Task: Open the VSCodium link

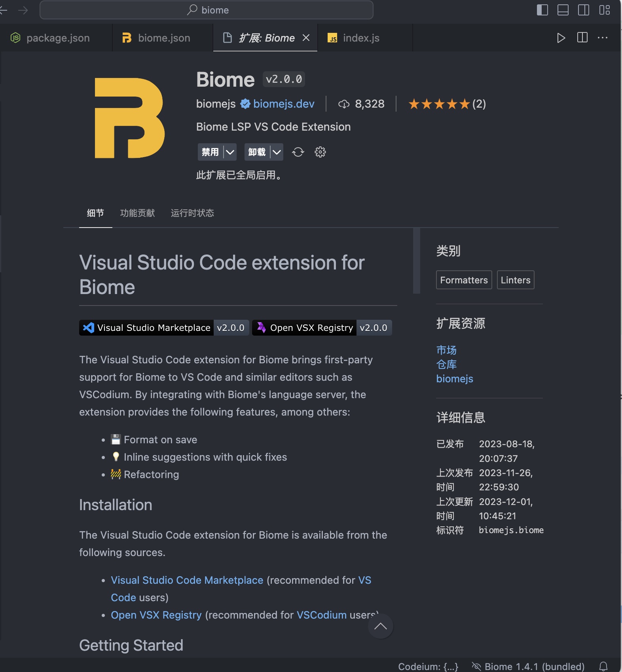Action: (322, 615)
